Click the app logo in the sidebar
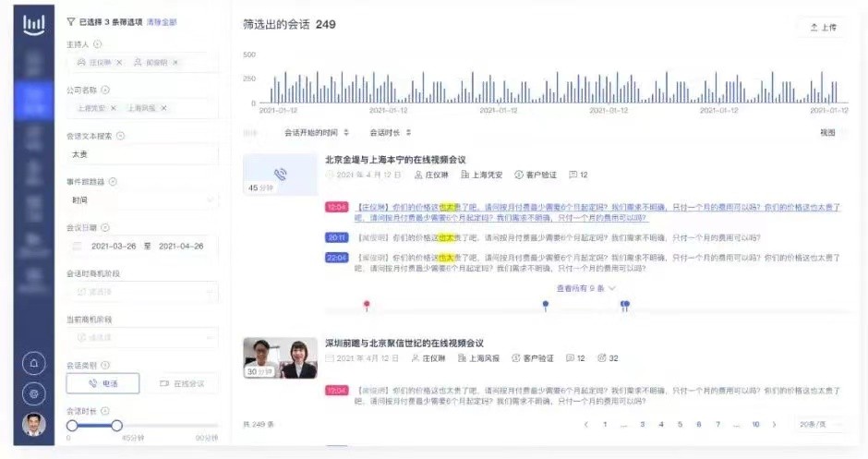Screen dimensions: 868x459 (x=34, y=25)
